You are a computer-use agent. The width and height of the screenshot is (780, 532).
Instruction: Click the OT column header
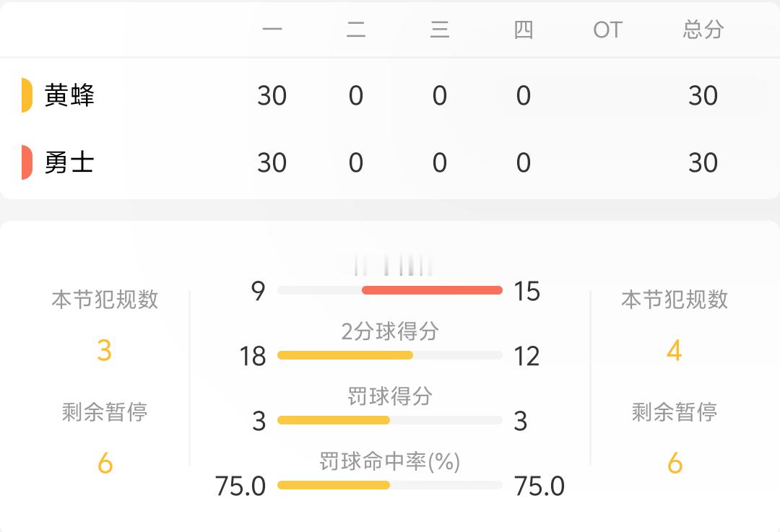point(607,30)
